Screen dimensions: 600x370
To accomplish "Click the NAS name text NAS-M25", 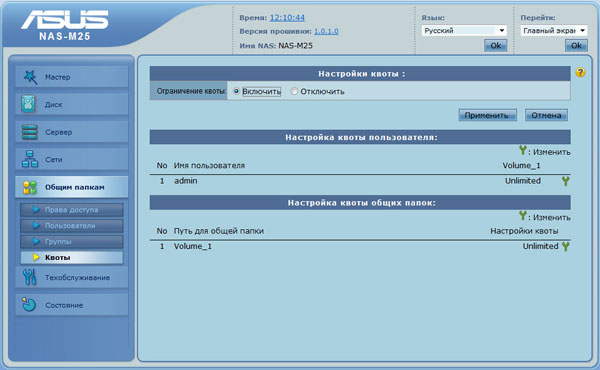I will click(x=295, y=46).
